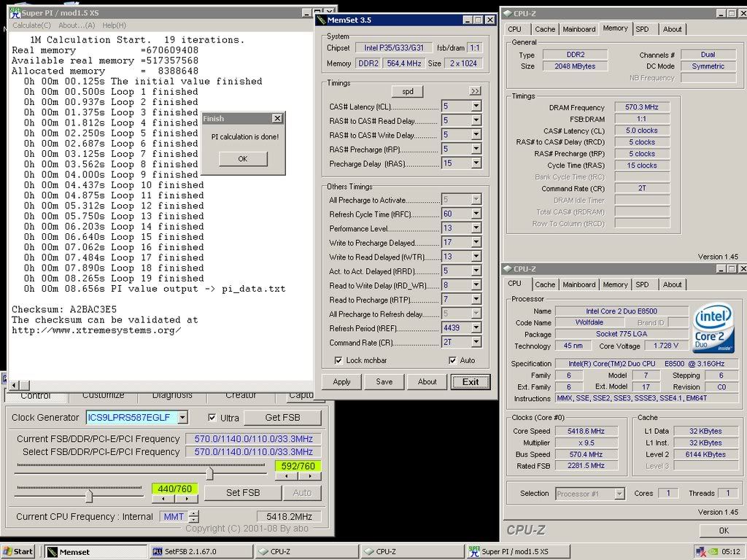Screen dimensions: 747x560
Task: Switch to CPU tab in upper CPU-Z
Action: (x=514, y=29)
